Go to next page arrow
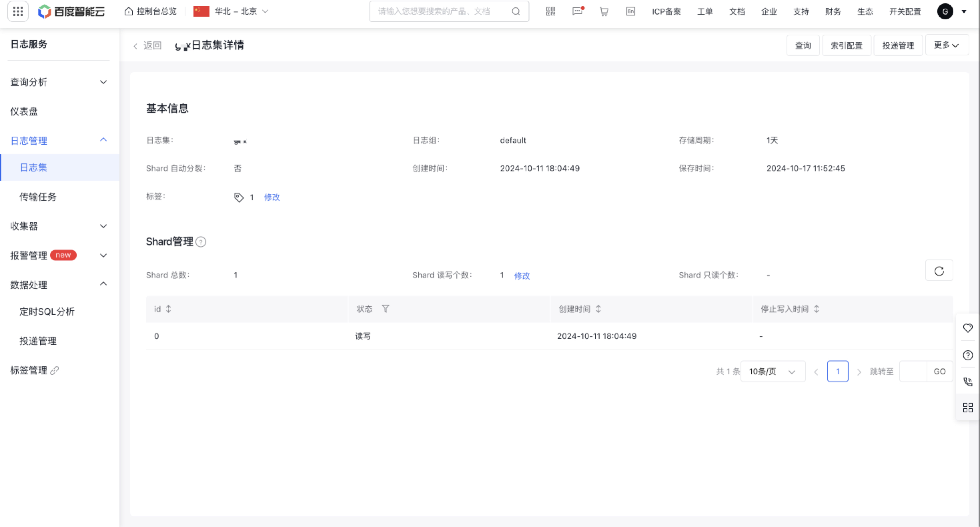The width and height of the screenshot is (980, 527). tap(859, 372)
